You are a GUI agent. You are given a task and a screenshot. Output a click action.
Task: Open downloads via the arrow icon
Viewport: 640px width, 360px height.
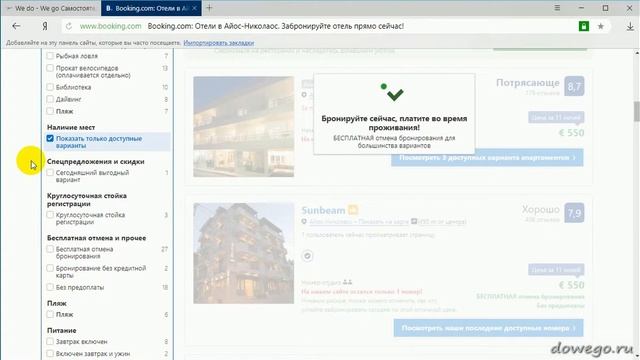pos(630,27)
